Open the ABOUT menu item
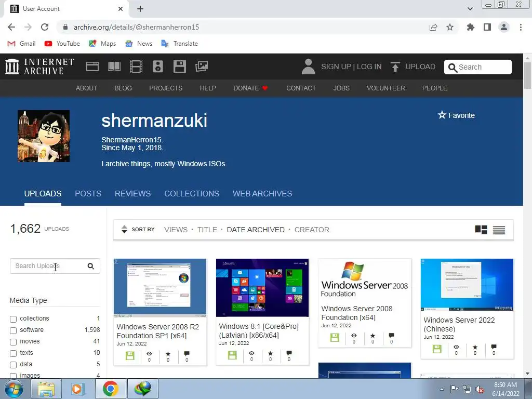 87,88
